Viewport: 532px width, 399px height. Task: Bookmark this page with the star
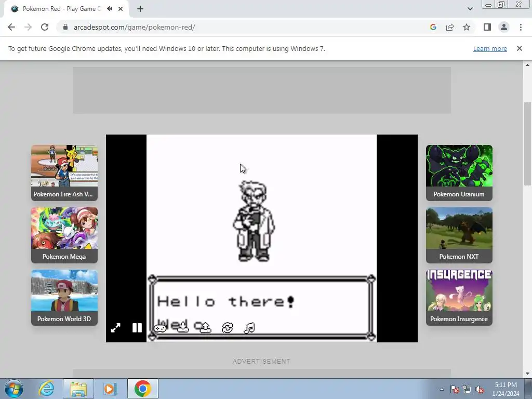pyautogui.click(x=467, y=27)
